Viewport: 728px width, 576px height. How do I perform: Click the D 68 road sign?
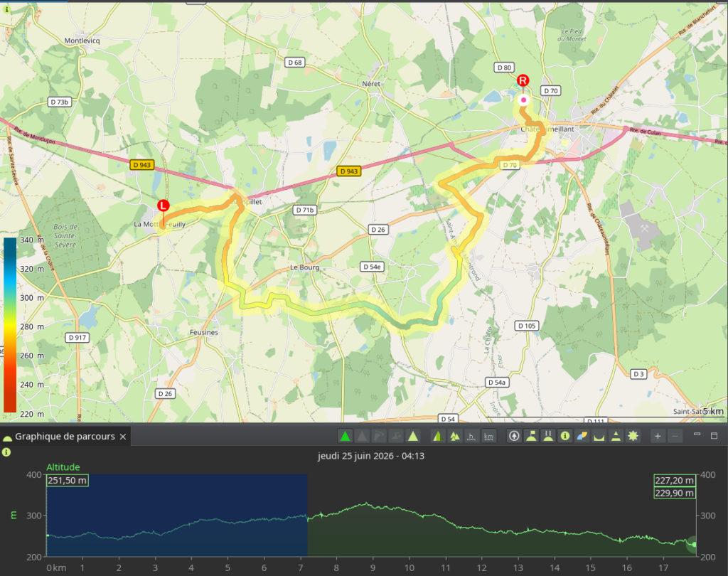click(x=295, y=63)
